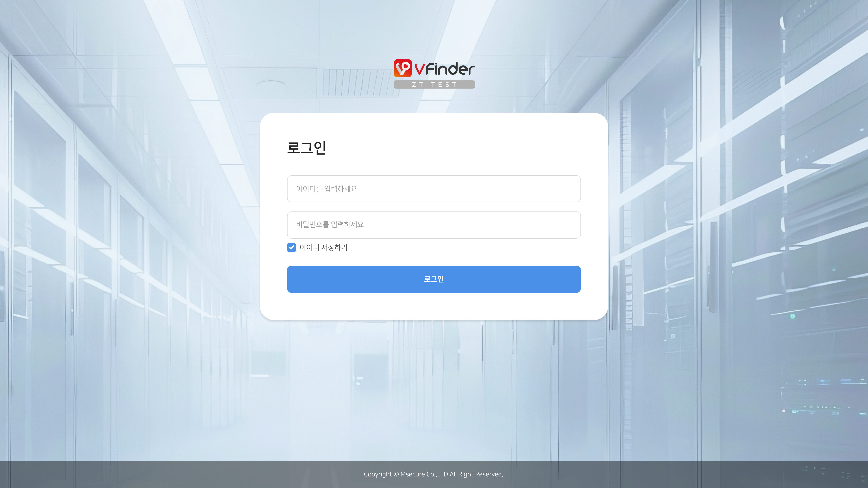Click the vFinder wordmark text
The height and width of the screenshot is (488, 868).
(x=445, y=69)
